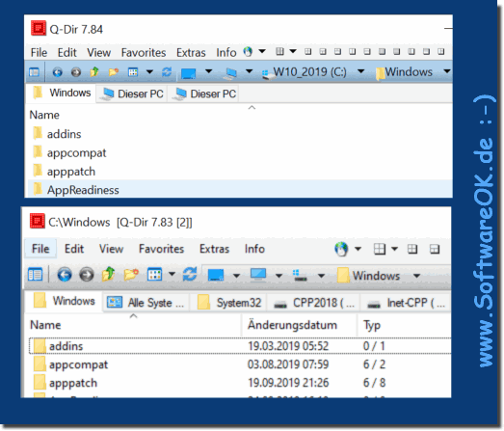Click up-folder icon in Q-Dir 7.84 toolbar

[x=94, y=72]
